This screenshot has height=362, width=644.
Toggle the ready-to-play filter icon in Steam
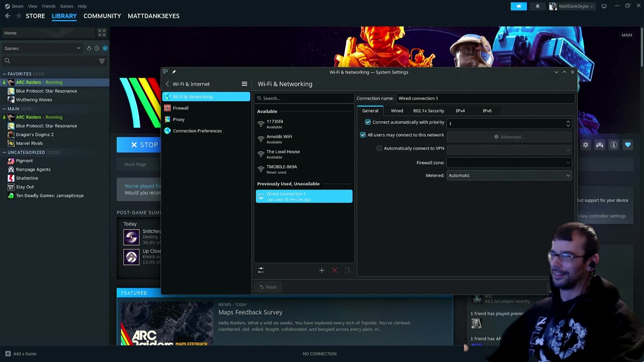(105, 48)
